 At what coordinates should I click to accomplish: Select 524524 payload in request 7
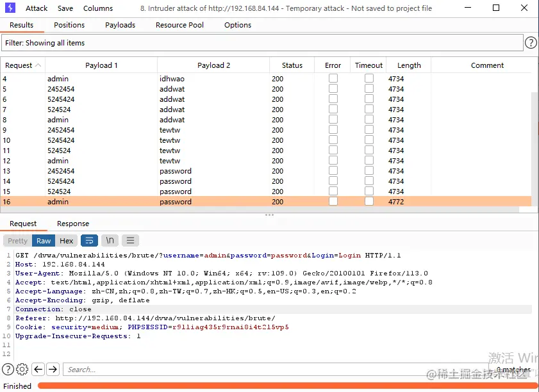coord(59,110)
